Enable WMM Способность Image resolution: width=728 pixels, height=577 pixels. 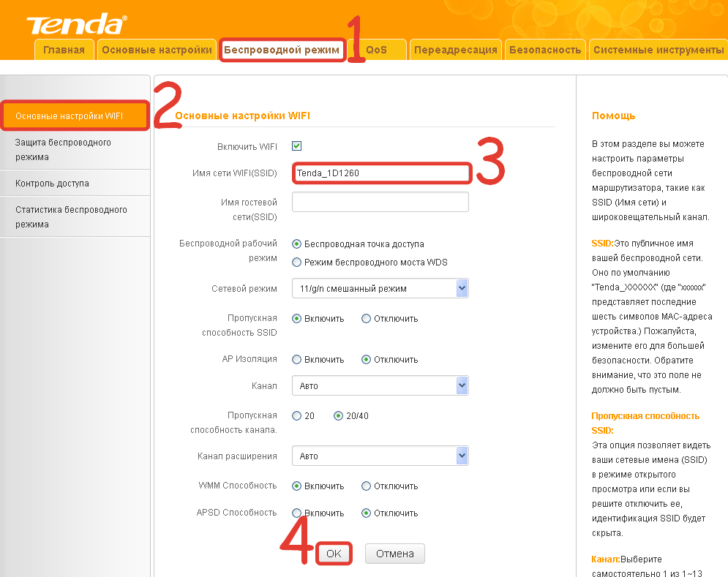point(296,486)
